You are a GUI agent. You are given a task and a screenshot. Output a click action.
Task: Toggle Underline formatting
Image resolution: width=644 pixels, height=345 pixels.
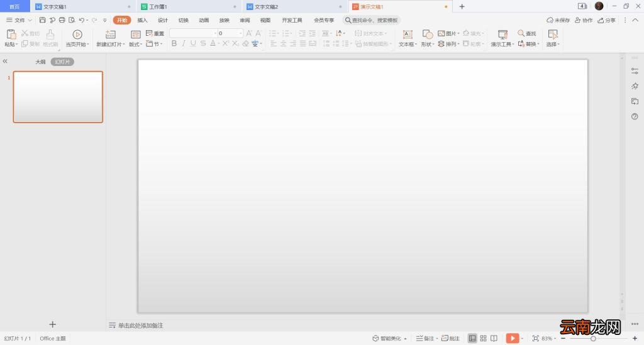193,43
